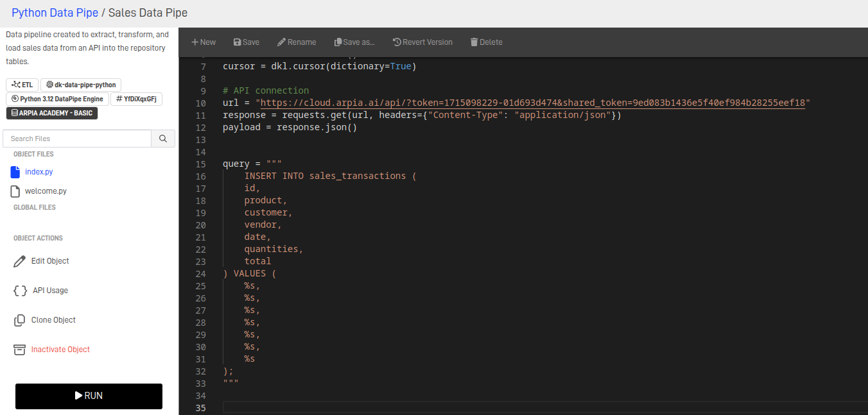Image resolution: width=868 pixels, height=415 pixels.
Task: Select the Python 3.12 DataPipe Engine badge
Action: [x=57, y=99]
